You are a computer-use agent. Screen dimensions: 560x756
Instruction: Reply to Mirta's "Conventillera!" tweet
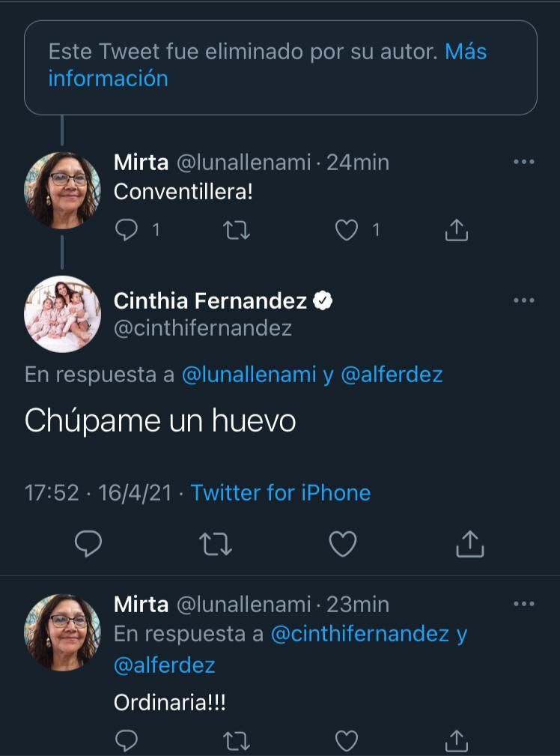pyautogui.click(x=127, y=231)
